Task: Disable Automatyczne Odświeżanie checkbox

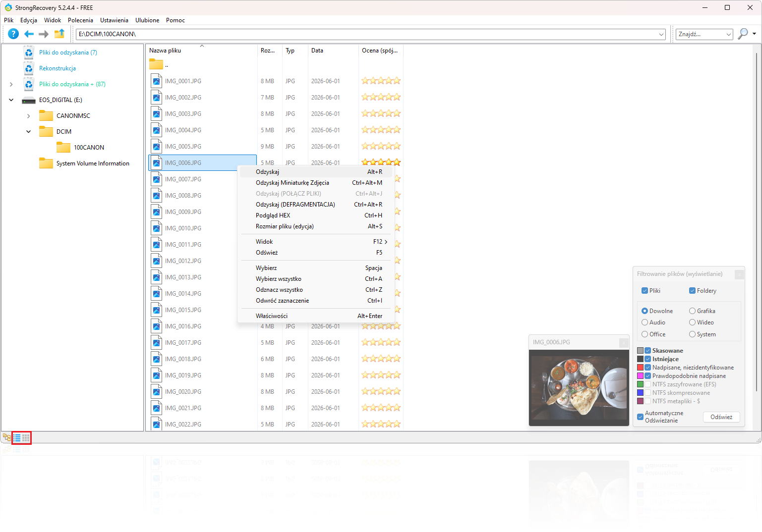Action: [x=640, y=417]
